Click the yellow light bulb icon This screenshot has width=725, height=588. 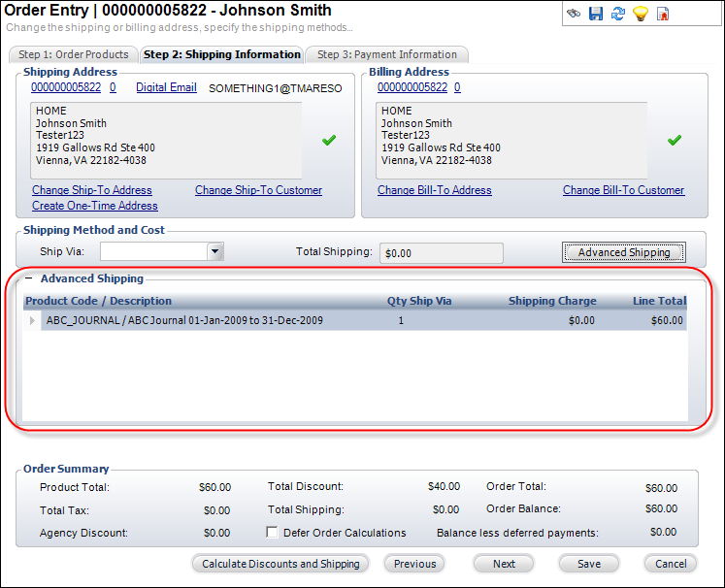(x=641, y=14)
